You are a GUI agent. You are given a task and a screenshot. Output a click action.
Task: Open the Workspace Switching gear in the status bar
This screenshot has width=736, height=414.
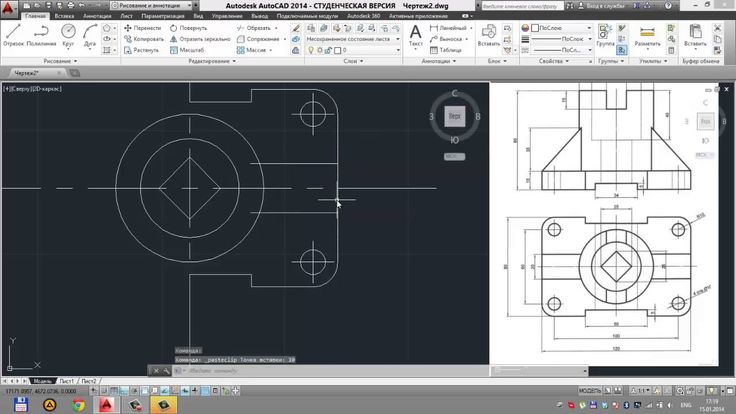[x=680, y=391]
